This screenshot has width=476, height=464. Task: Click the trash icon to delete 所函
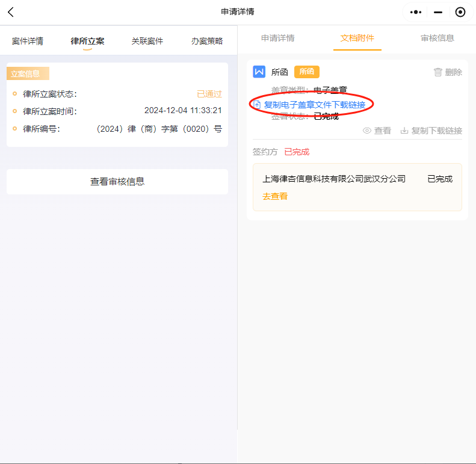click(x=438, y=72)
